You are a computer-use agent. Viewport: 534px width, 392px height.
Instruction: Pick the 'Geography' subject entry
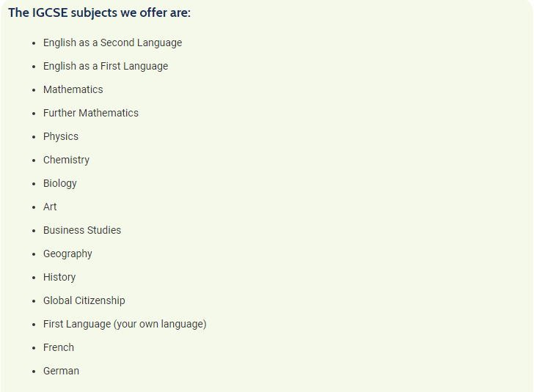point(67,254)
